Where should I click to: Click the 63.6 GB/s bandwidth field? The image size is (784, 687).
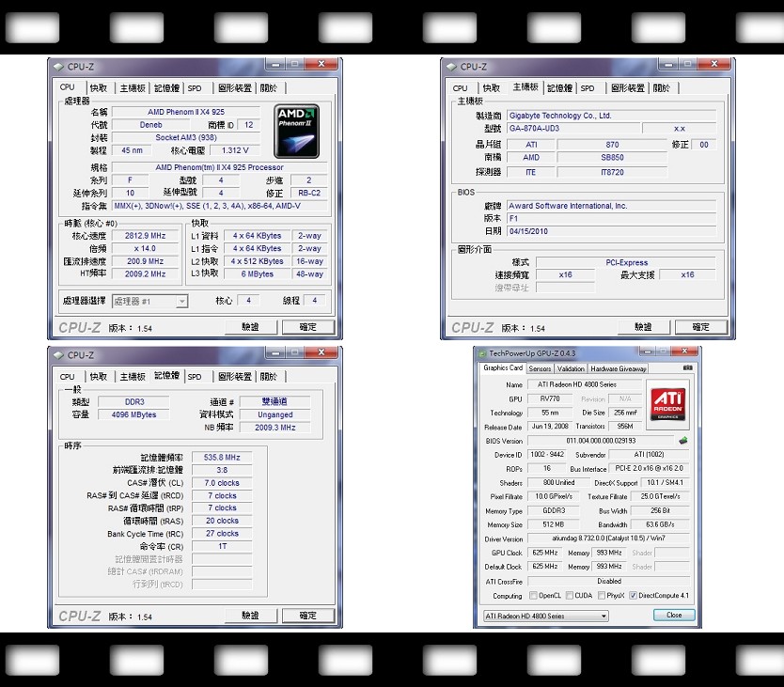click(660, 524)
